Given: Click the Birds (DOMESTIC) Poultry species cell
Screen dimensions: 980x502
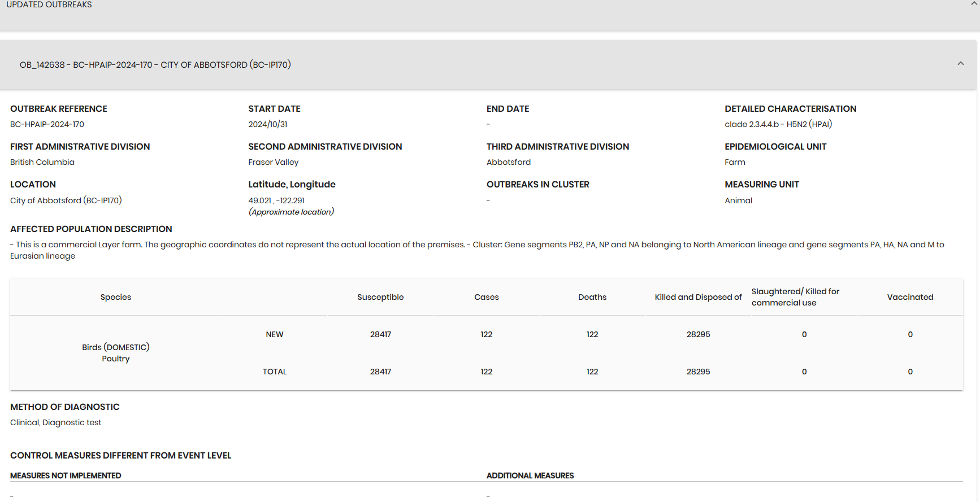Looking at the screenshot, I should (116, 353).
